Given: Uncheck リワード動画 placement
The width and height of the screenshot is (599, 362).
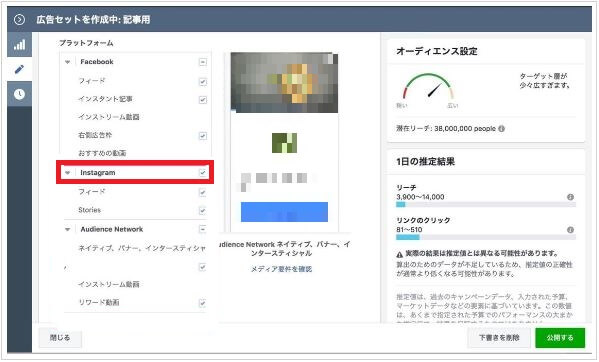Looking at the screenshot, I should (x=202, y=303).
